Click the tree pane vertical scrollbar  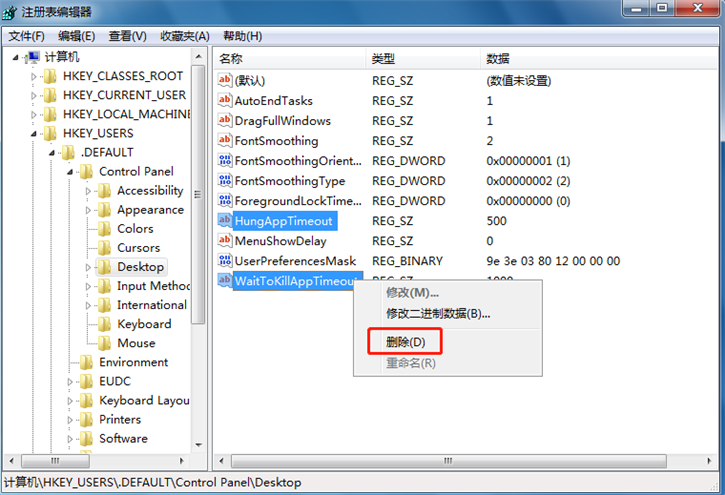(x=199, y=200)
